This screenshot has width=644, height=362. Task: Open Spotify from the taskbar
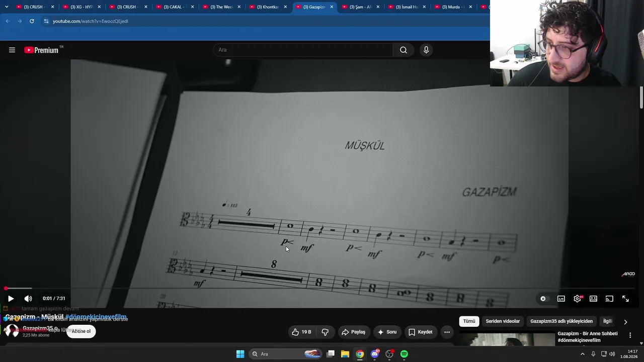click(x=404, y=354)
